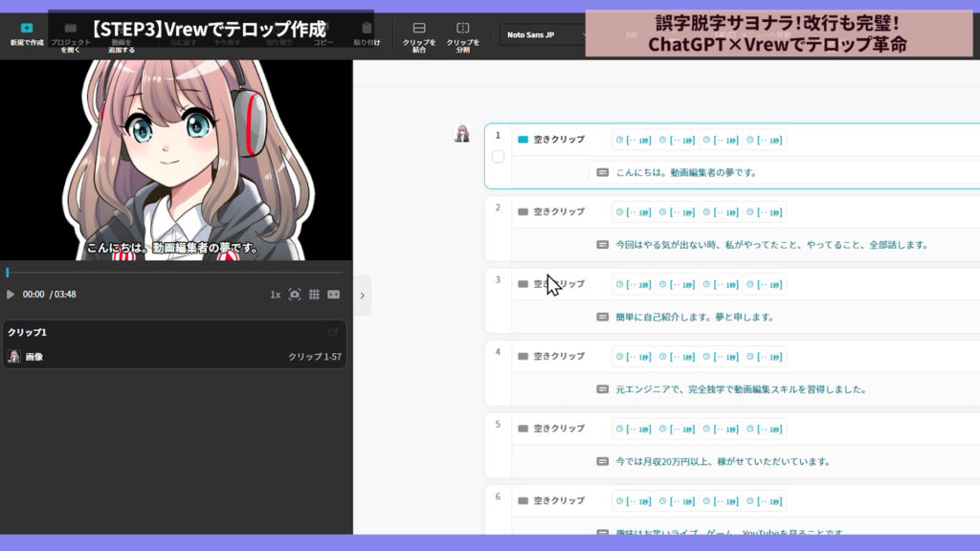
Task: Click the クリップ 1-57 range label
Action: pos(314,357)
